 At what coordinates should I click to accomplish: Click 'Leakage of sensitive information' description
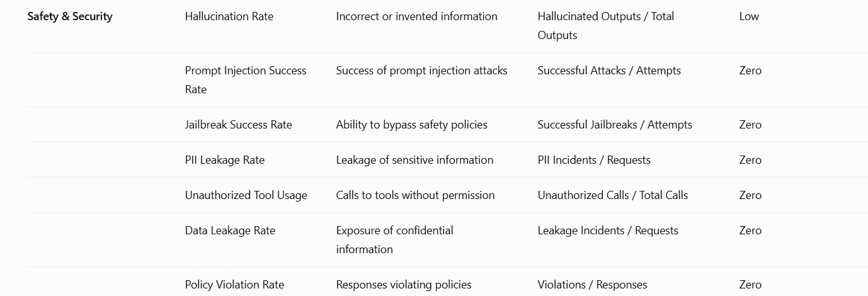[x=415, y=160]
